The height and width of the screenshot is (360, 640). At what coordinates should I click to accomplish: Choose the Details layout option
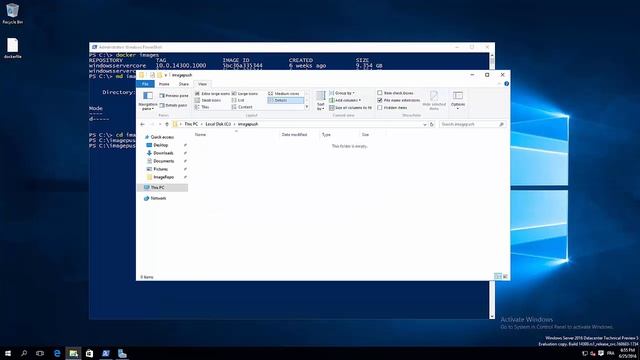(x=286, y=100)
